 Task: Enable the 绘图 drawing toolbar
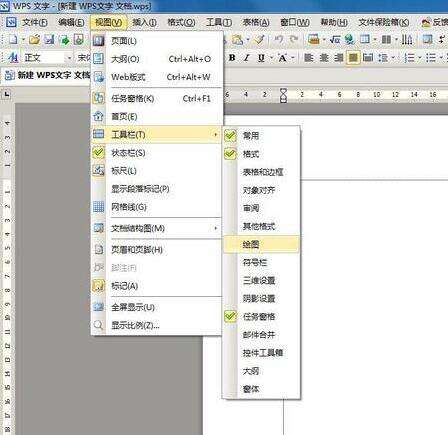coord(261,244)
